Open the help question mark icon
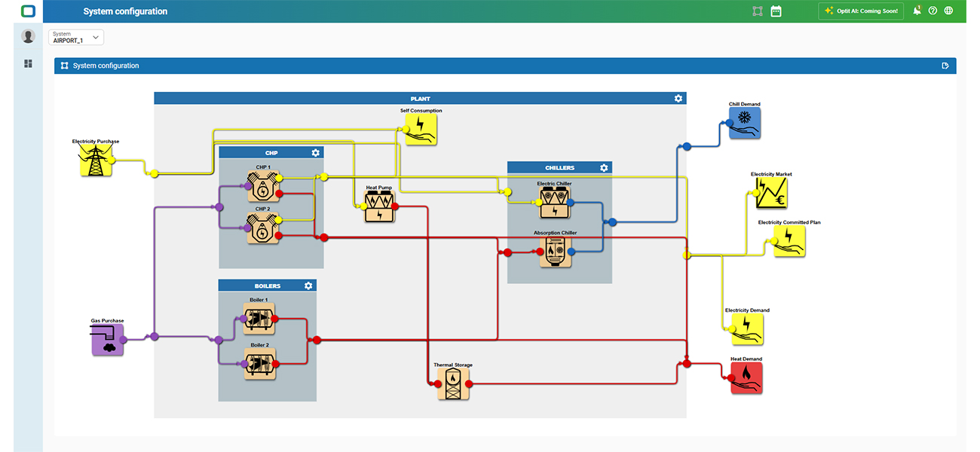This screenshot has height=452, width=980. pyautogui.click(x=933, y=11)
